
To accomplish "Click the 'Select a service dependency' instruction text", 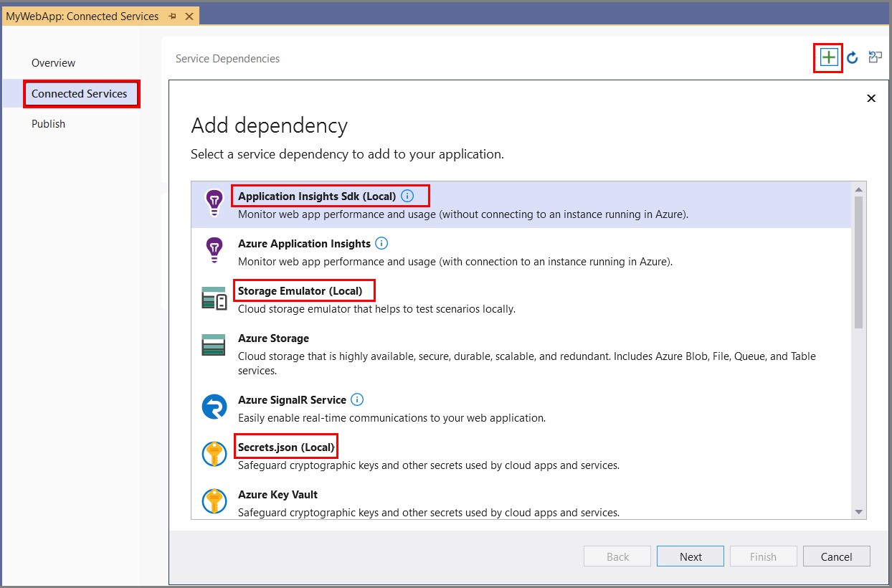I will point(347,154).
